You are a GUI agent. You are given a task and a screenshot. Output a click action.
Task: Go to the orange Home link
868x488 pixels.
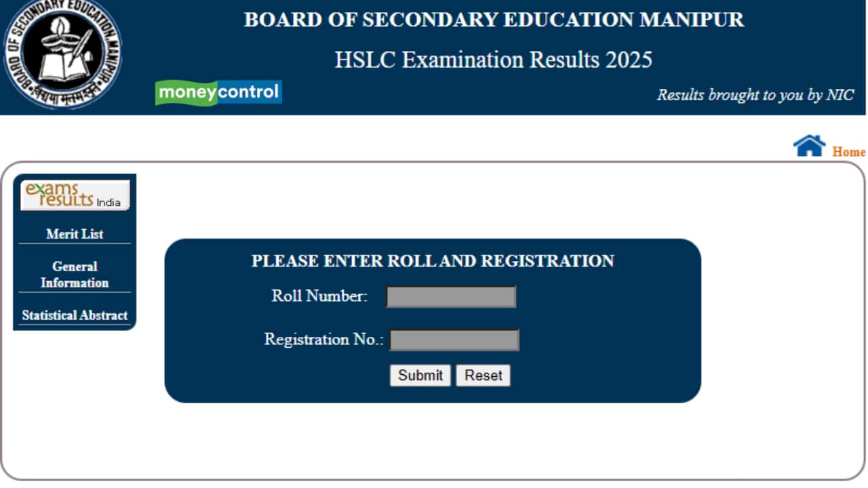tap(848, 152)
